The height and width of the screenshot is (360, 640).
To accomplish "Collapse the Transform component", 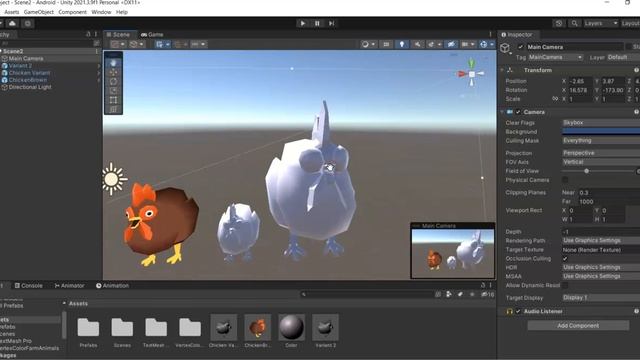I will [502, 70].
